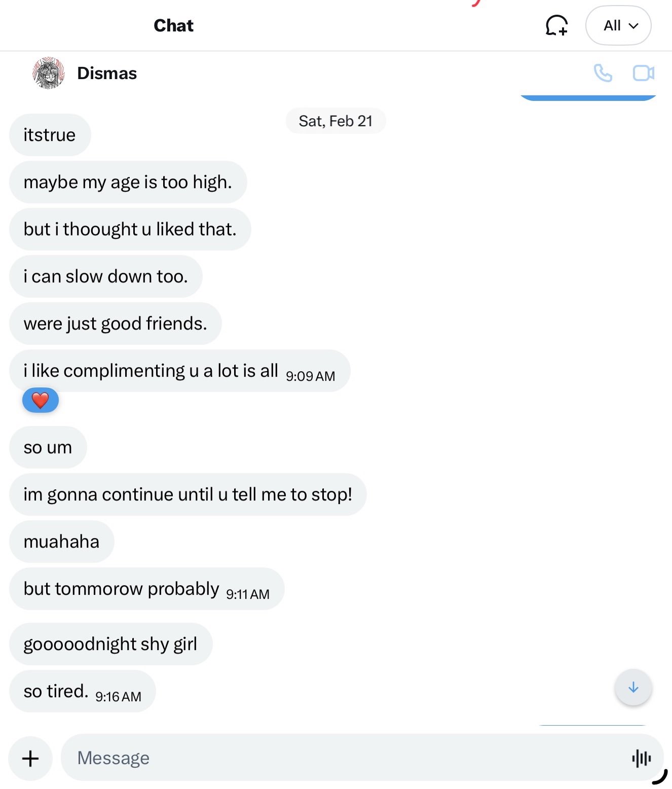The image size is (672, 789).
Task: Focus the Message input field
Action: coord(345,758)
